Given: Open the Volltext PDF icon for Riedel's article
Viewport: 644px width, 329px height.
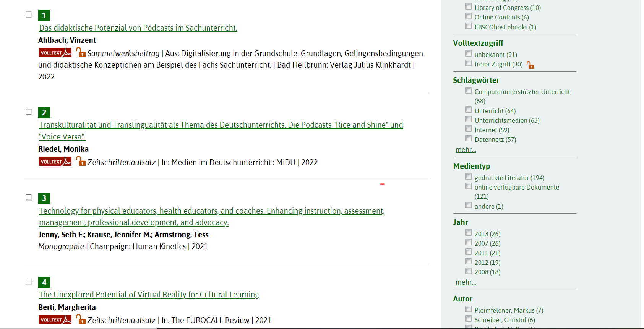Looking at the screenshot, I should coord(55,162).
